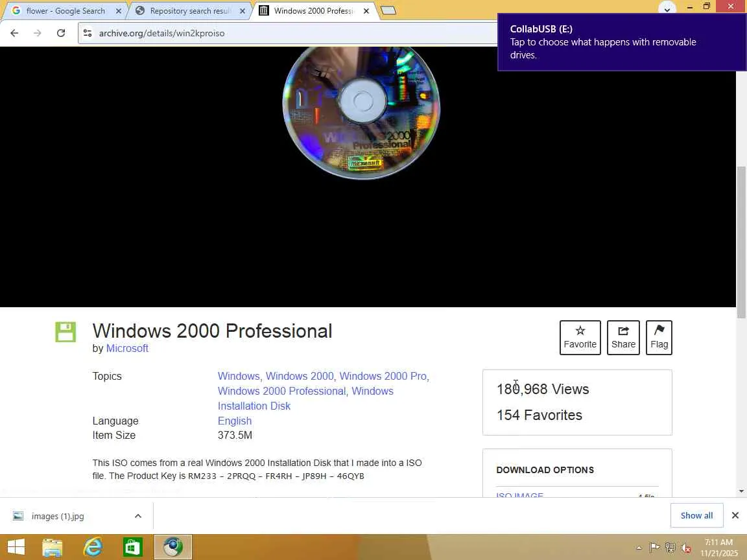The height and width of the screenshot is (560, 747).
Task: Close the Windows 2000 Professional tab
Action: click(366, 11)
